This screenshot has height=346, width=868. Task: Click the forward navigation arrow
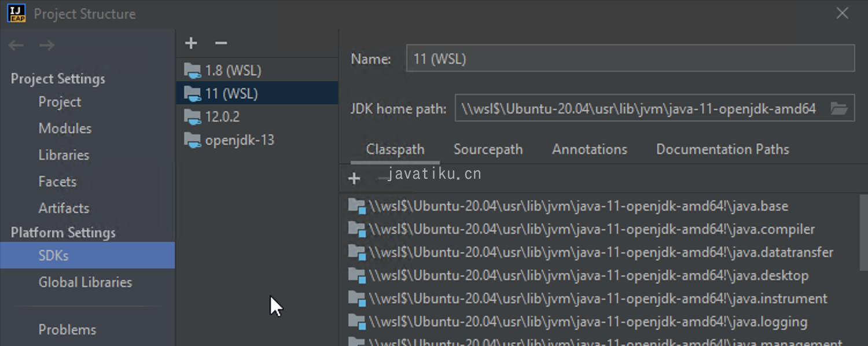coord(47,45)
